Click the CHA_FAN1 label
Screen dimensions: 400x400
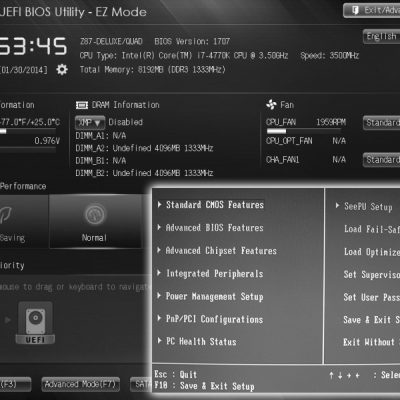tap(283, 160)
